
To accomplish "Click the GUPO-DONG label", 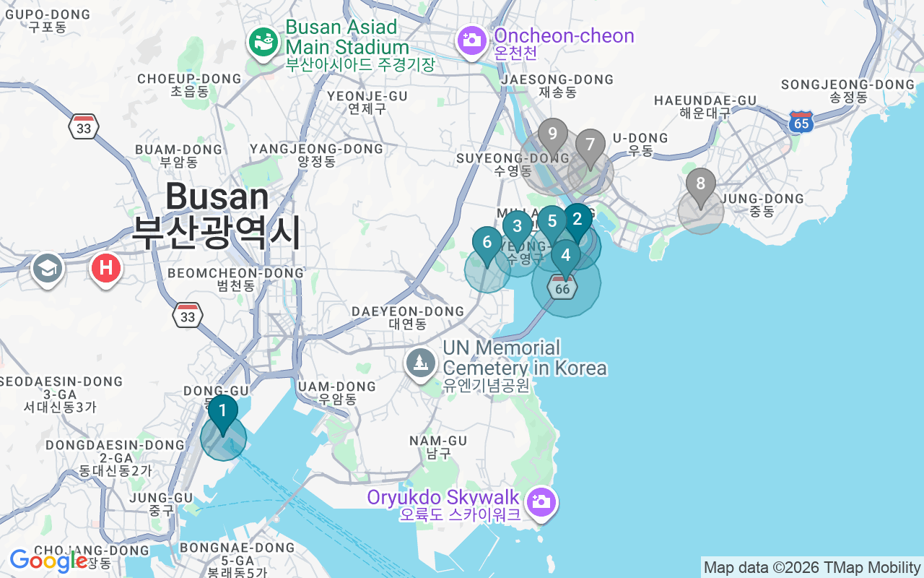I will [48, 21].
